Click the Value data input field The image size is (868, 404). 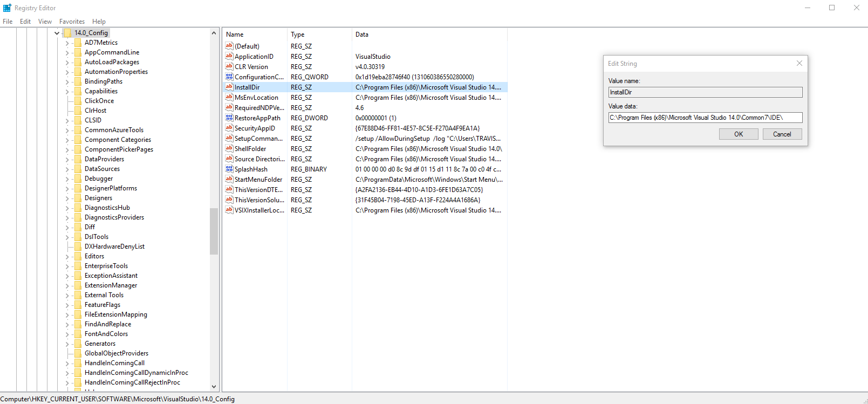tap(705, 118)
